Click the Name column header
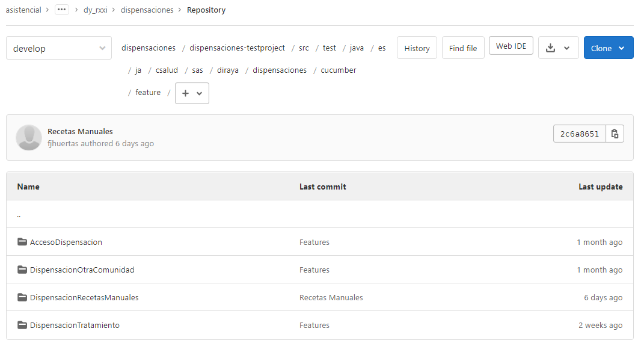The height and width of the screenshot is (352, 644). [28, 187]
